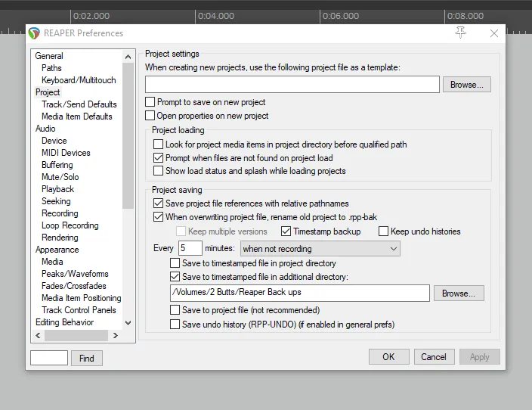Open Recording preferences page

[60, 213]
